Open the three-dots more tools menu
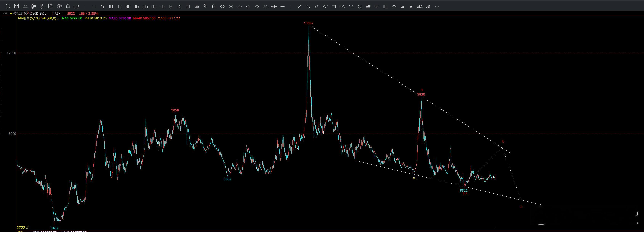 coord(437,7)
